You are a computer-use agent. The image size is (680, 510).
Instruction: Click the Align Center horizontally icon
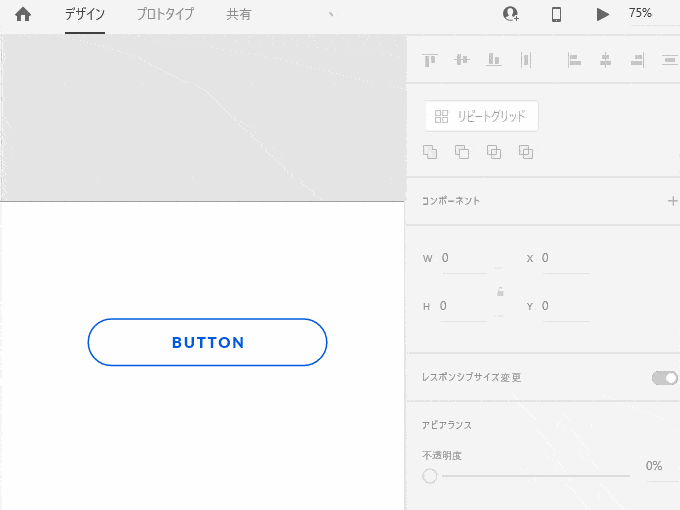(x=605, y=60)
